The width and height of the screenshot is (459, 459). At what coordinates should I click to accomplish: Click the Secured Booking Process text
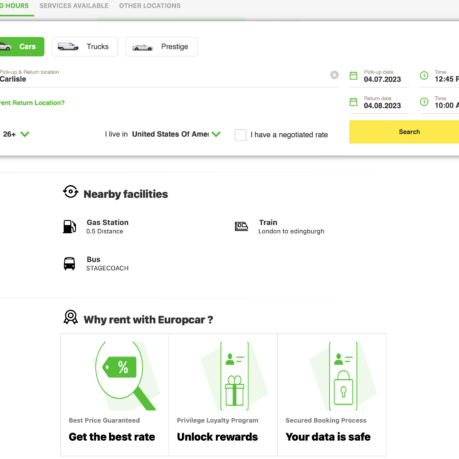326,421
